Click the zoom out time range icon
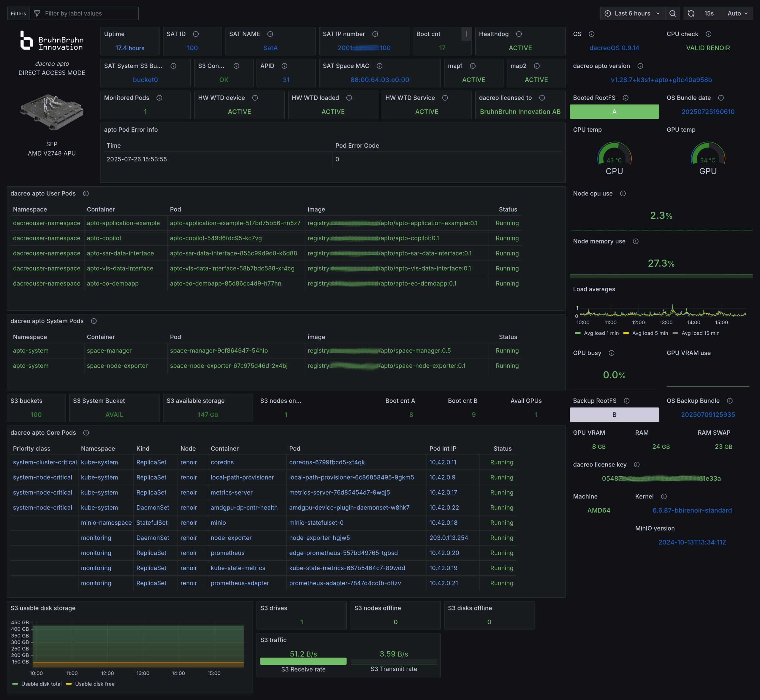The image size is (760, 700). click(x=672, y=13)
